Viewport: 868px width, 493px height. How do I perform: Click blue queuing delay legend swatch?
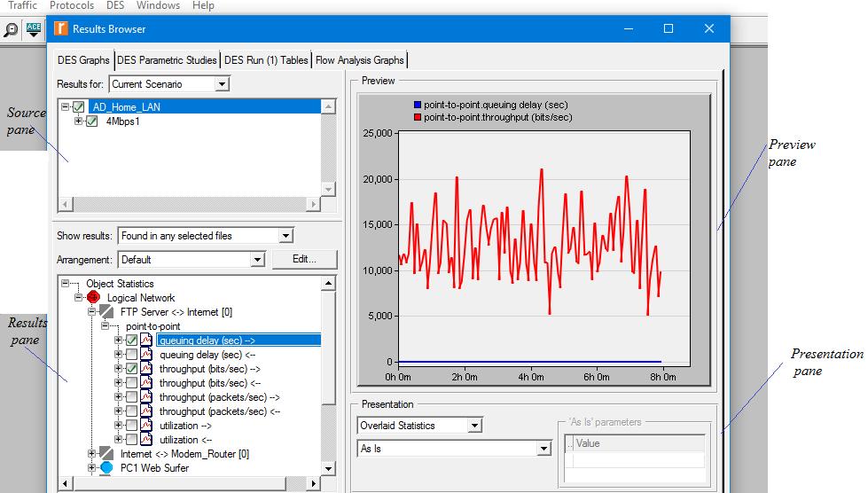click(418, 105)
